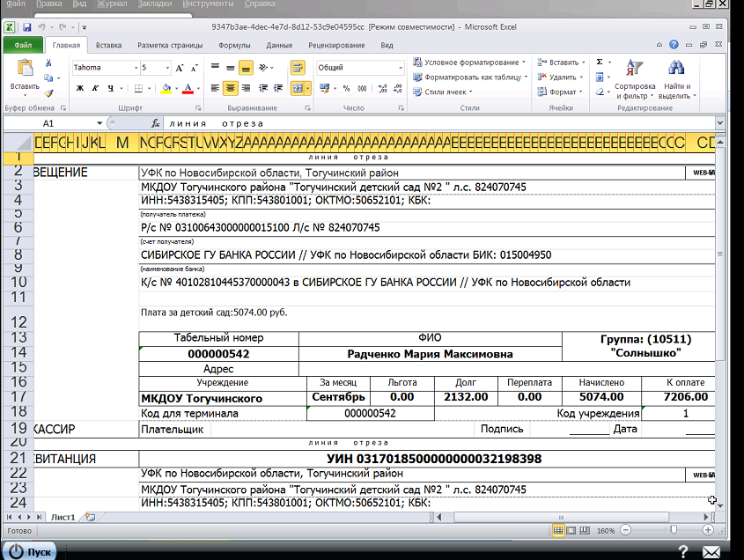Open the Файл menu tab

tap(23, 45)
